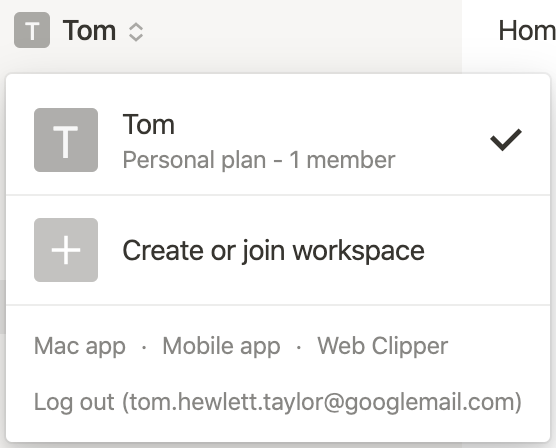The width and height of the screenshot is (556, 448).
Task: Click the Tom name inside the dropdown menu
Action: [x=149, y=125]
